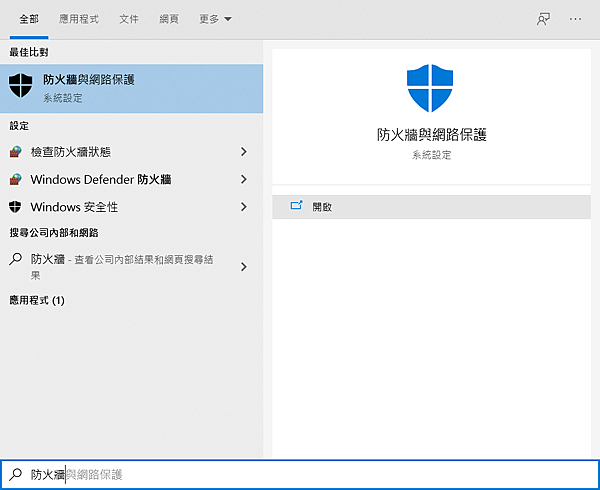Switch to the 應用程式 tab

(x=79, y=19)
